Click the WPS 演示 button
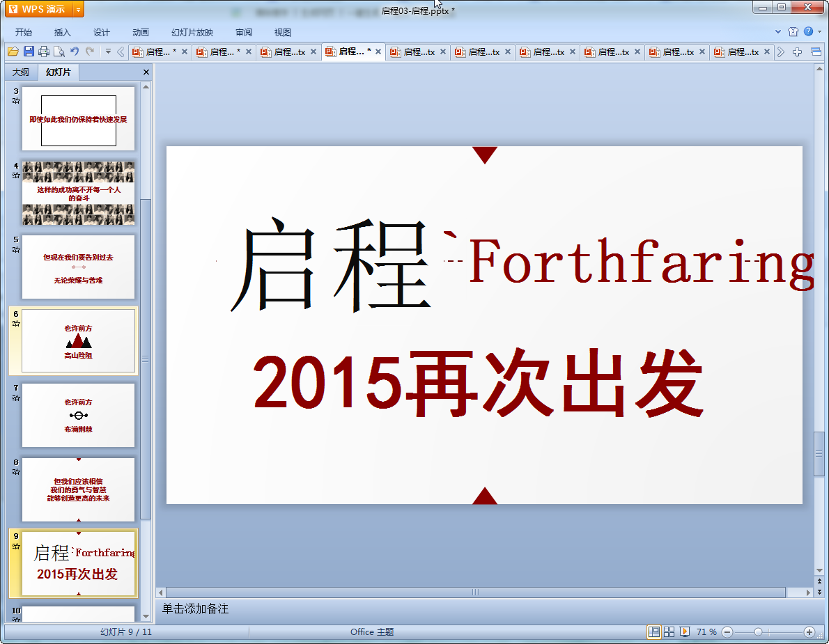The width and height of the screenshot is (829, 644). click(x=38, y=9)
